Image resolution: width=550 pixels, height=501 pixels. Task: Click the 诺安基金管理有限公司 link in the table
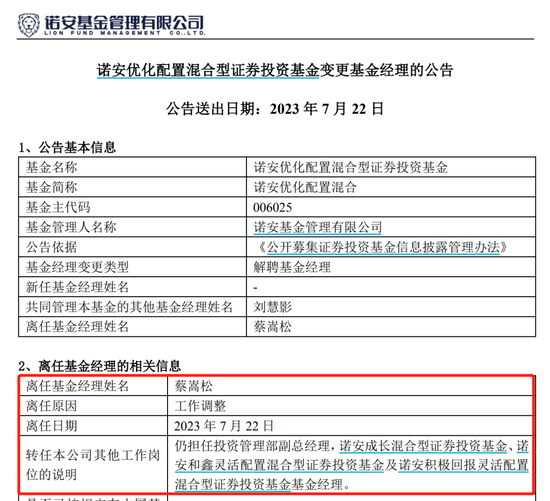pyautogui.click(x=317, y=227)
